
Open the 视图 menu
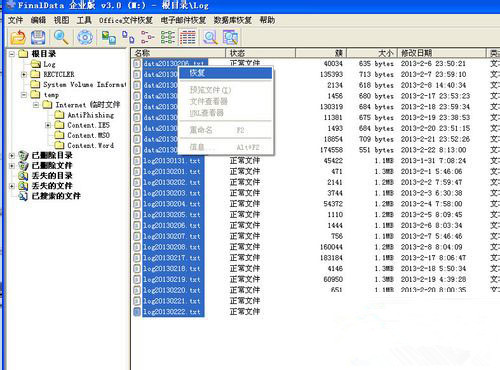[62, 20]
